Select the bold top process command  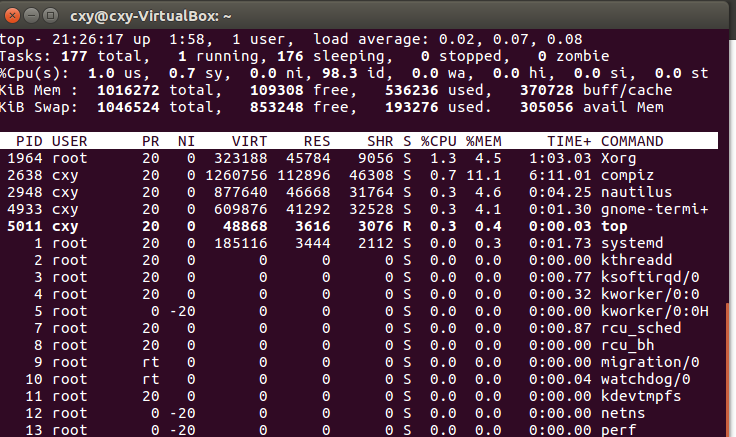tap(614, 226)
